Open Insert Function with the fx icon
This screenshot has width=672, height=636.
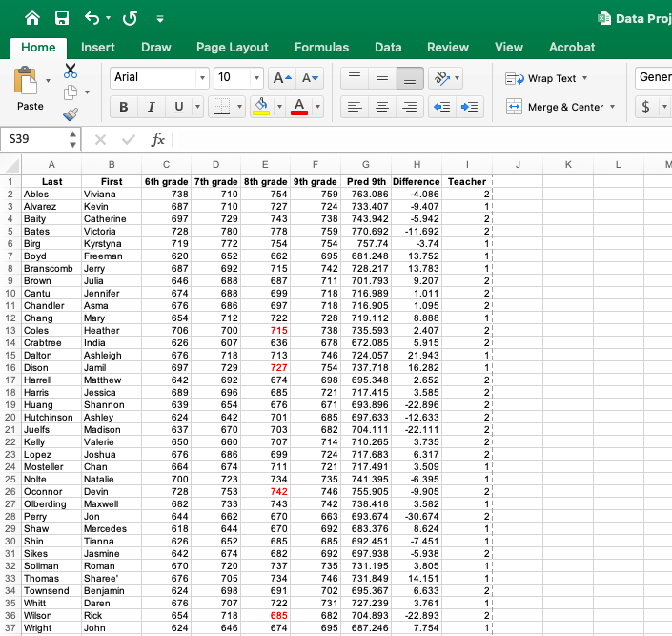[x=157, y=139]
